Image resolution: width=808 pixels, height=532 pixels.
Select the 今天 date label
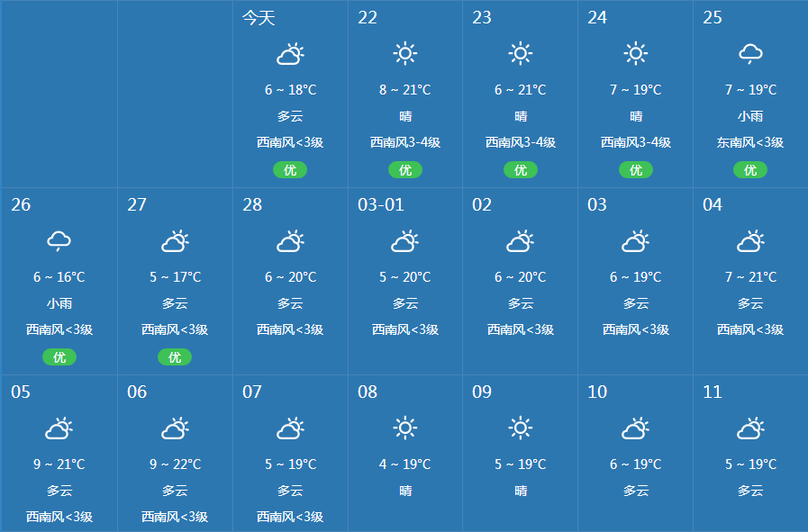tap(259, 18)
